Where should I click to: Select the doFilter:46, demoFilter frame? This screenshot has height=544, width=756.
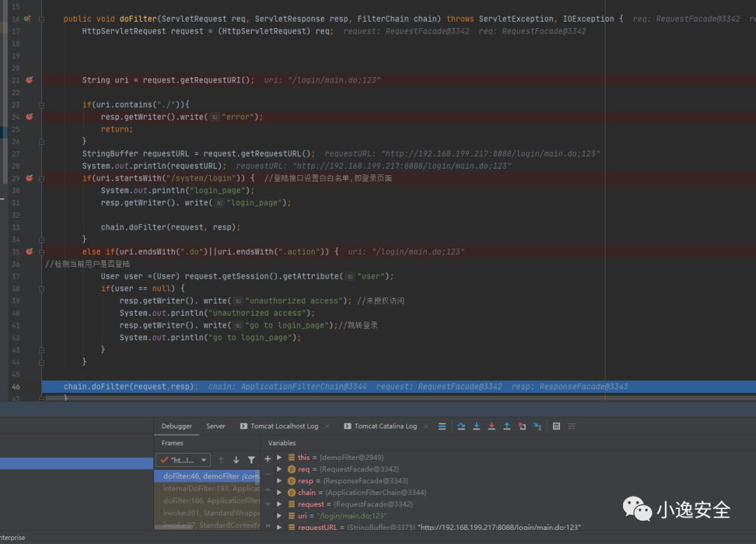207,476
